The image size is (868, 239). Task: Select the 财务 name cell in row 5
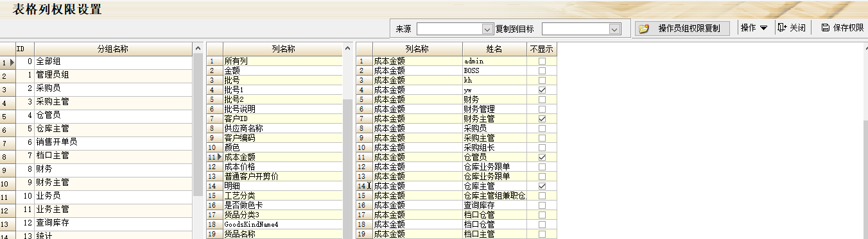click(x=494, y=99)
